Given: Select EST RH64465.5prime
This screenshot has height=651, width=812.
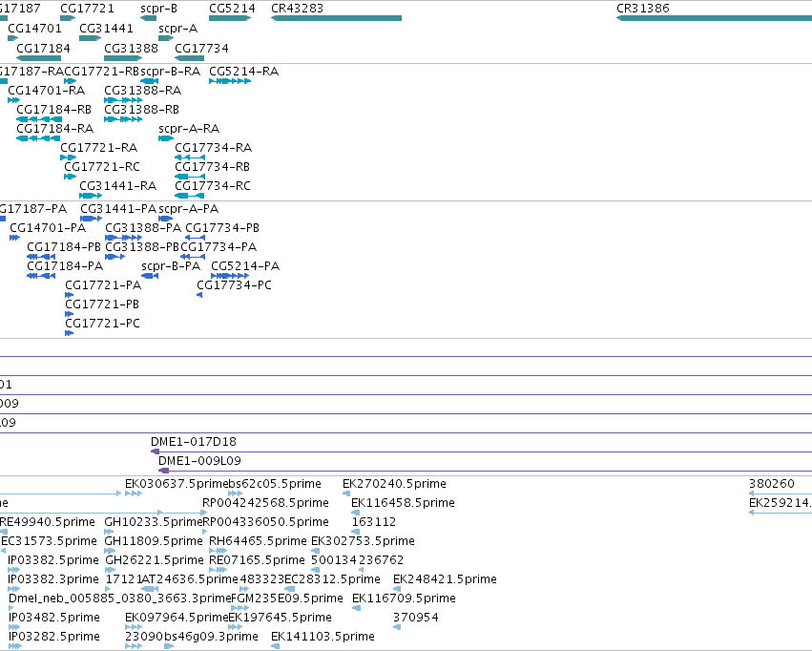Looking at the screenshot, I should click(258, 541).
